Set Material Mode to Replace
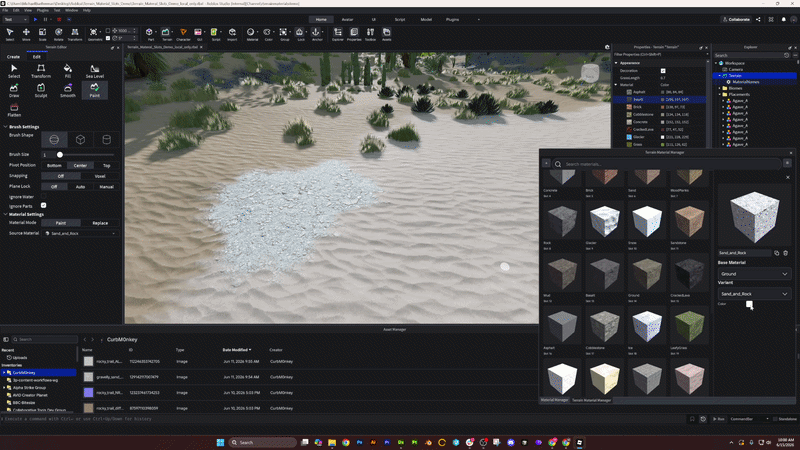The image size is (800, 450). coord(99,223)
